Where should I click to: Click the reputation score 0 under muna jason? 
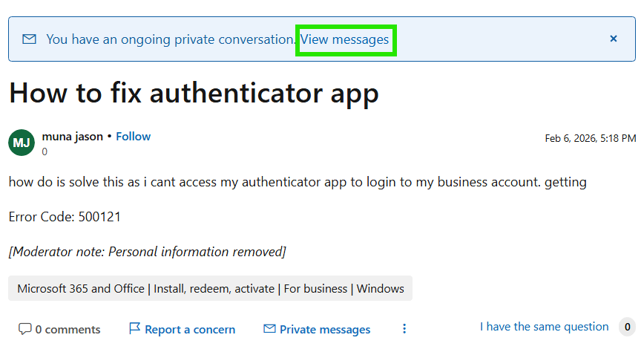tap(45, 152)
